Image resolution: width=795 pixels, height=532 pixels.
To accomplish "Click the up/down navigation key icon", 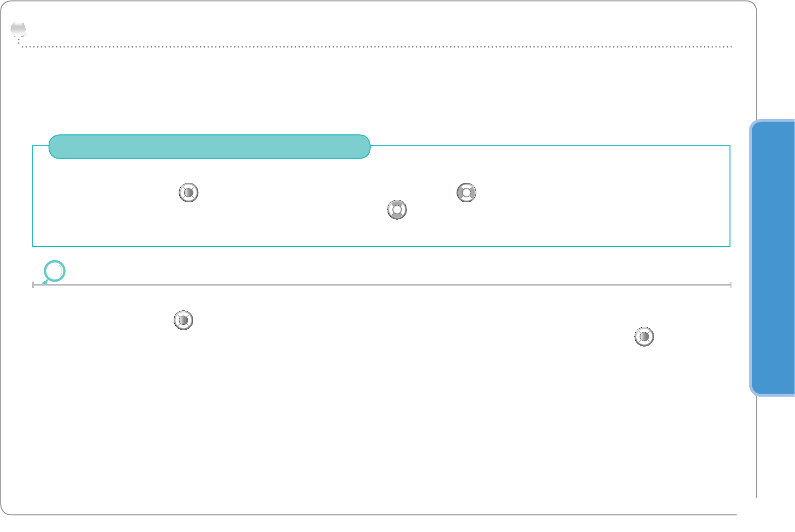I will pos(397,210).
